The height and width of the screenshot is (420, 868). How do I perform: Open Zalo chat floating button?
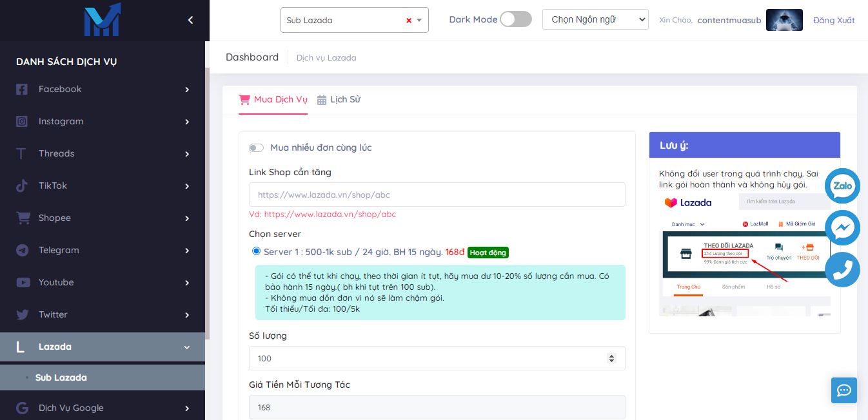[x=842, y=186]
